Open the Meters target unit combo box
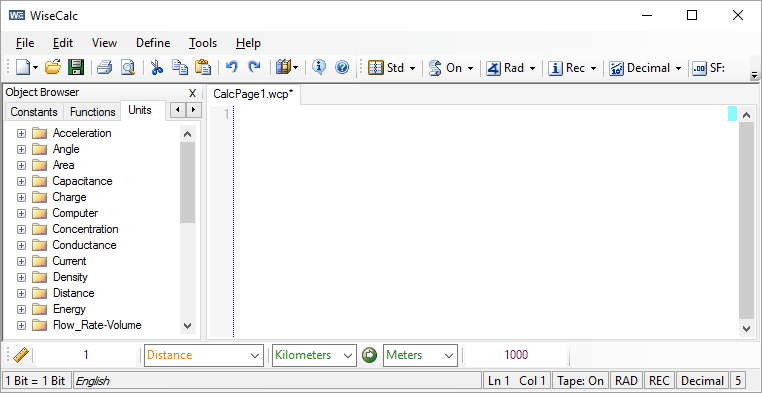The image size is (762, 393). [420, 355]
